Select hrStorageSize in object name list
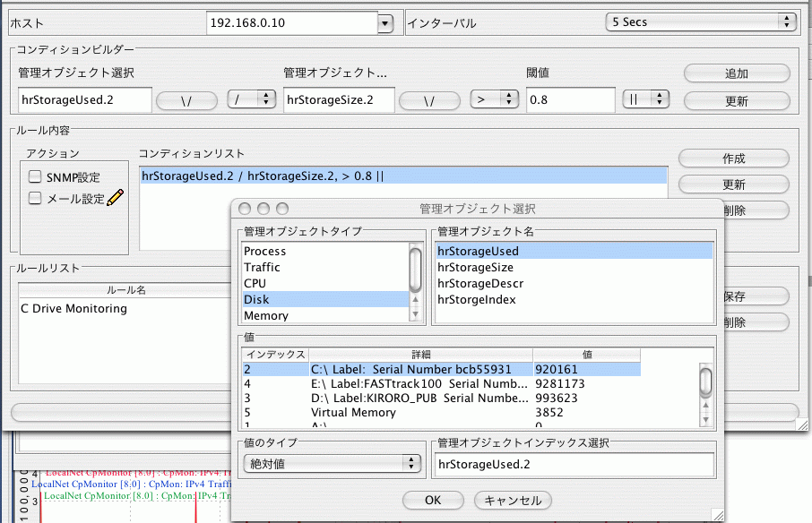812x523 pixels. point(574,267)
